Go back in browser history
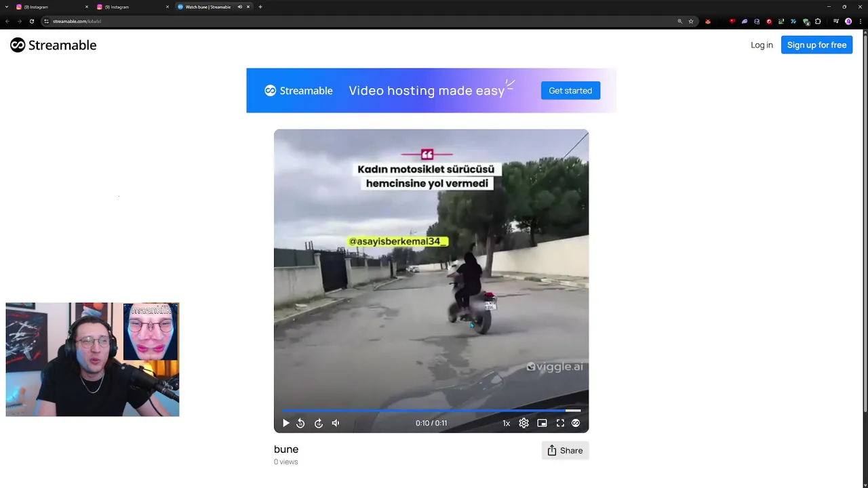This screenshot has height=488, width=868. 7,21
